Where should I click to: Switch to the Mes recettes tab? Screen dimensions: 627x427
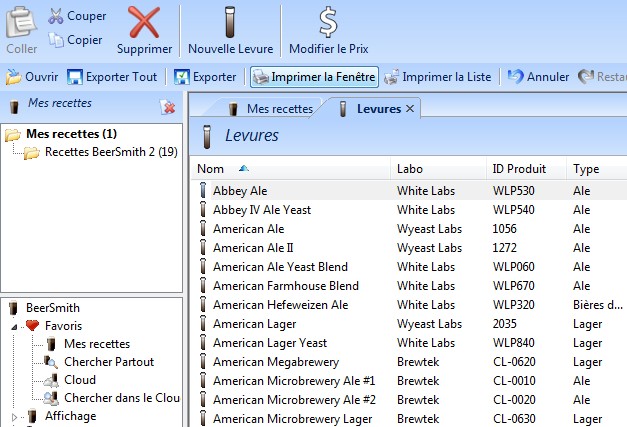(270, 108)
